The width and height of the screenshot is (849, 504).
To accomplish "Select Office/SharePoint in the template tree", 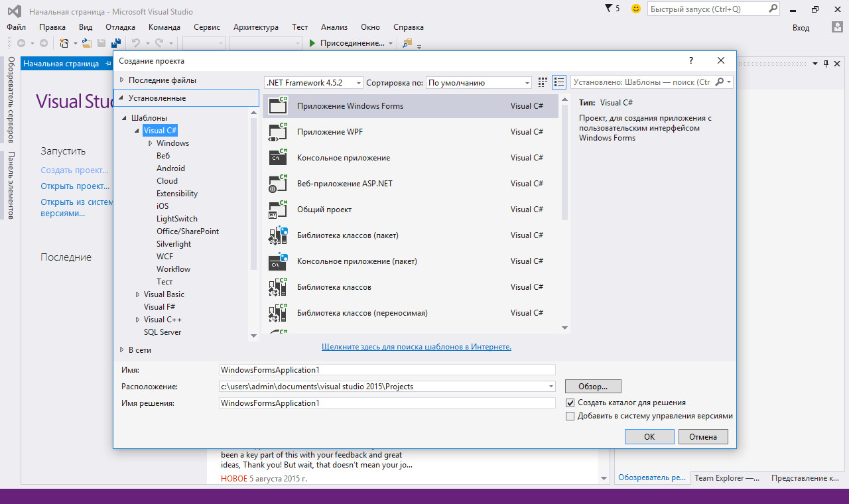I will pyautogui.click(x=188, y=231).
